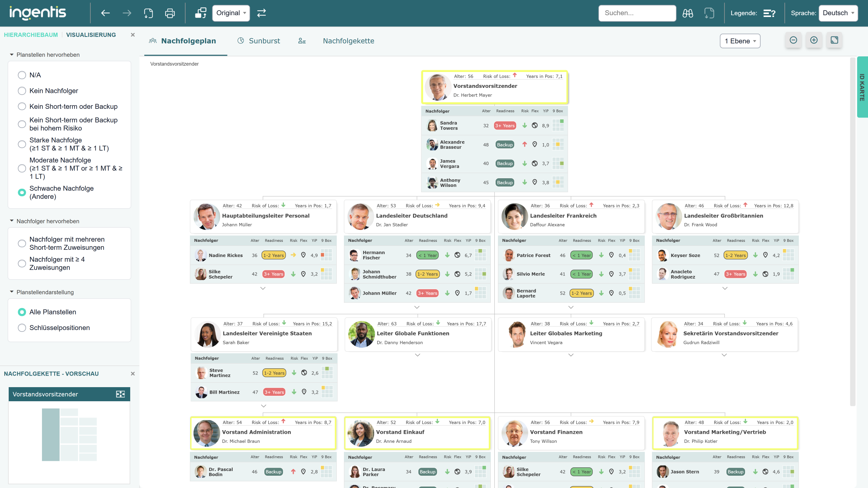Screen dimensions: 868x488
Task: Click the swap arrows icon beside Original
Action: click(x=261, y=13)
